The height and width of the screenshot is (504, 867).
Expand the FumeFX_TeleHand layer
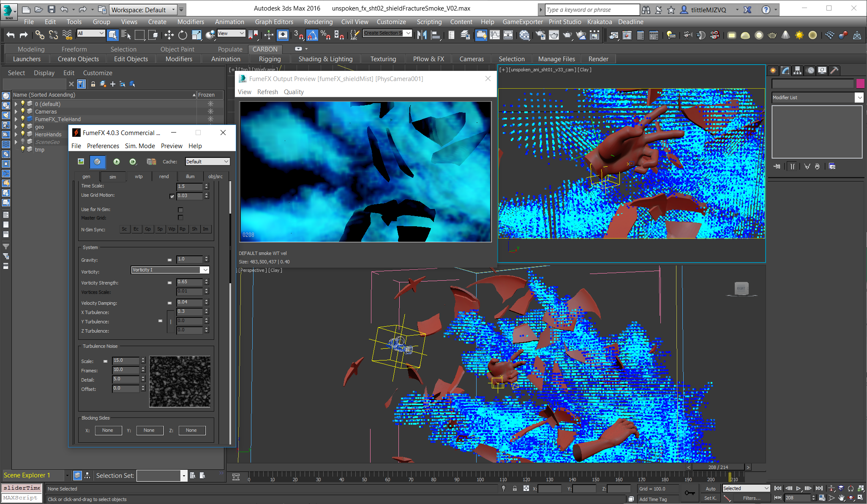(16, 119)
